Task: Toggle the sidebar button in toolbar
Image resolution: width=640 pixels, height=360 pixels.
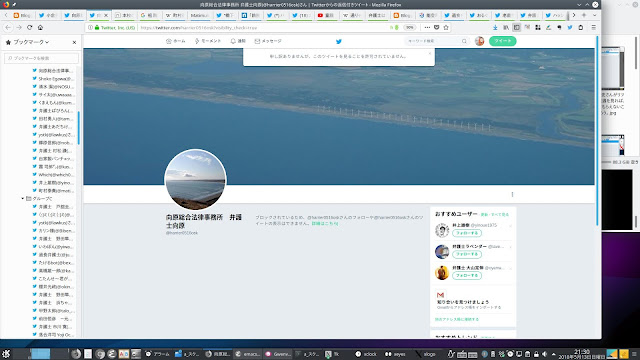Action: [x=516, y=27]
